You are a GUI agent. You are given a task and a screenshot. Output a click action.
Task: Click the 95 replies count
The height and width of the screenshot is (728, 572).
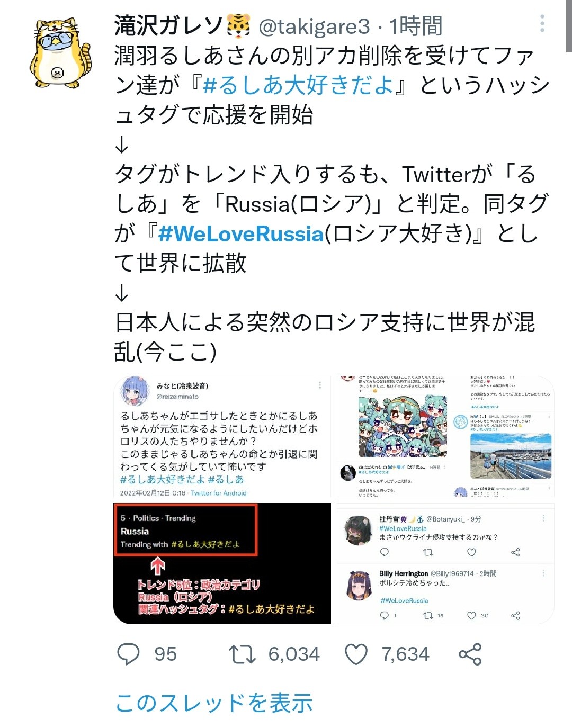[x=165, y=654]
